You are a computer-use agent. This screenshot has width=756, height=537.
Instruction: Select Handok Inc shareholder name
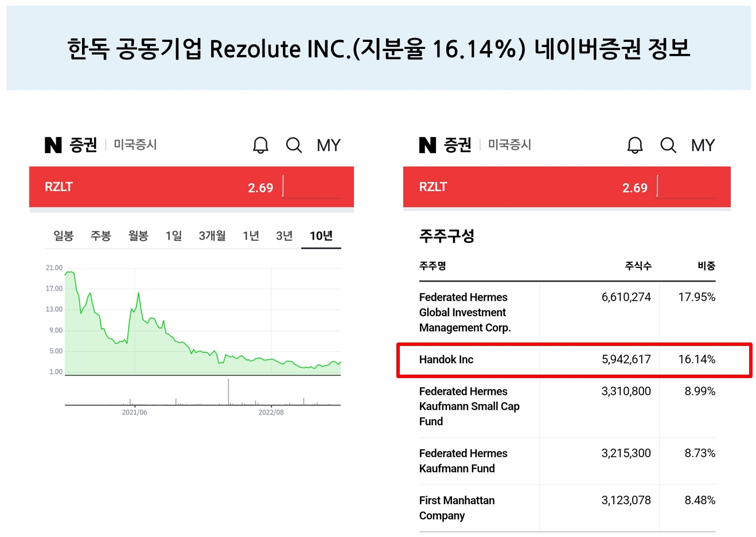pos(446,360)
